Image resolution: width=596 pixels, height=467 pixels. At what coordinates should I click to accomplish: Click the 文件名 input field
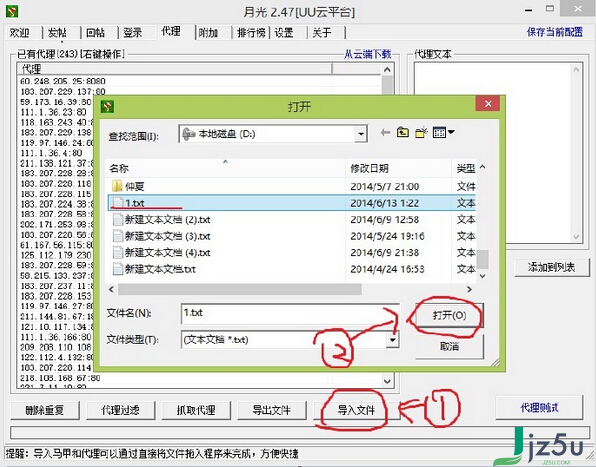coord(290,313)
